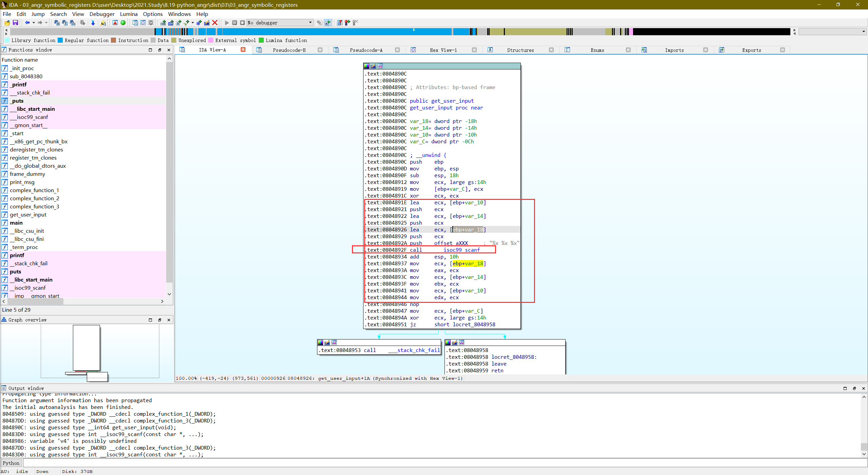Switch to the Pseudocode-B tab
This screenshot has width=868, height=475.
coord(289,50)
